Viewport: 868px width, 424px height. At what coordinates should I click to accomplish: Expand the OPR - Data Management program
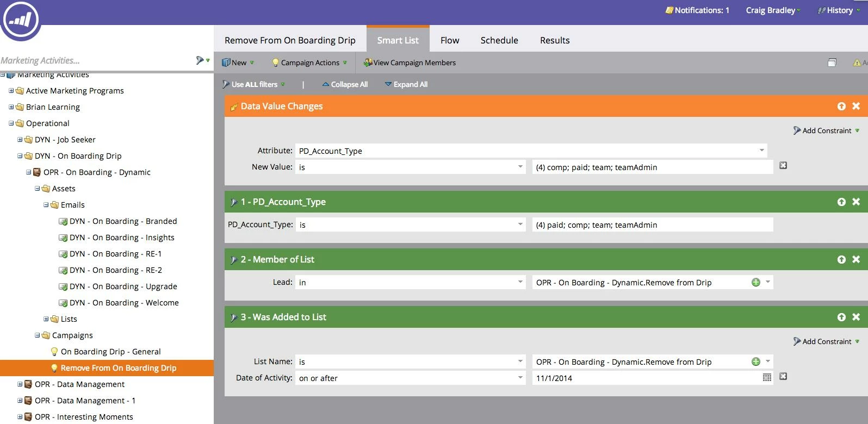click(20, 384)
